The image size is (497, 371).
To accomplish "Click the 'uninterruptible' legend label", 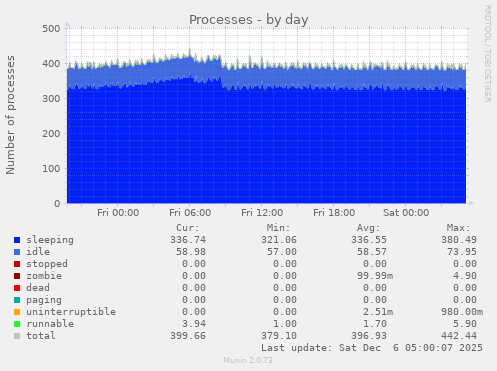I will 71,312.
